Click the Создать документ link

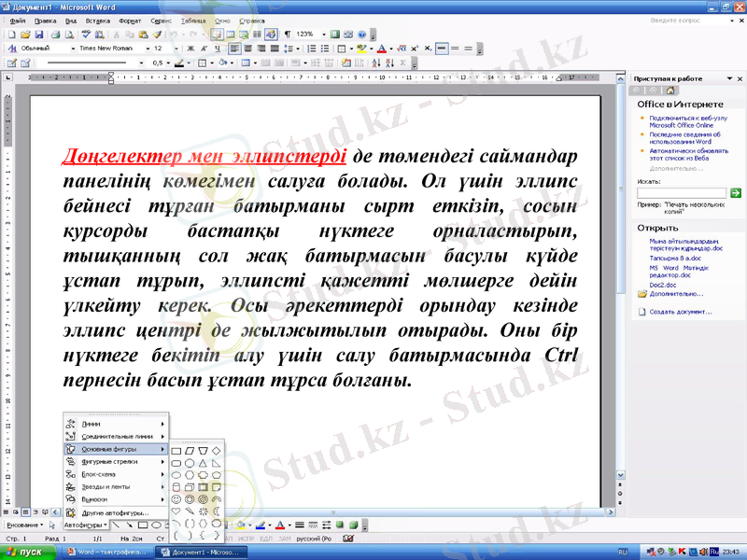click(x=679, y=312)
